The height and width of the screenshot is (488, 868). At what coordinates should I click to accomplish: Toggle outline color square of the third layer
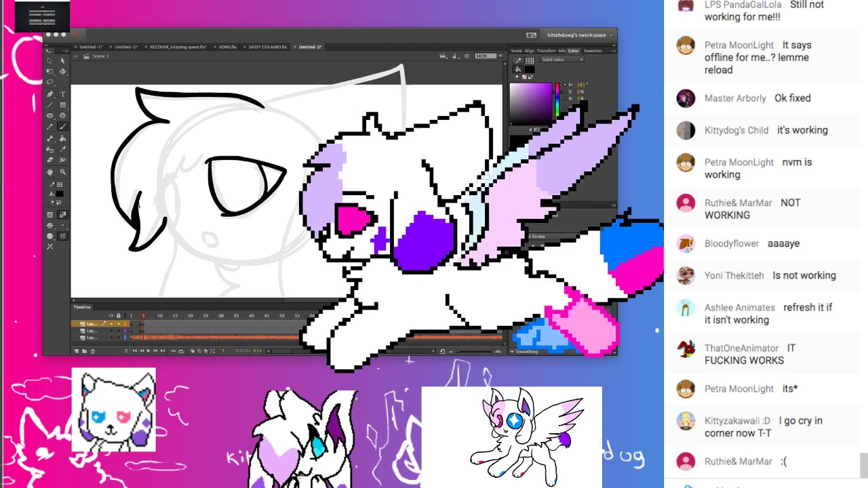[x=125, y=338]
